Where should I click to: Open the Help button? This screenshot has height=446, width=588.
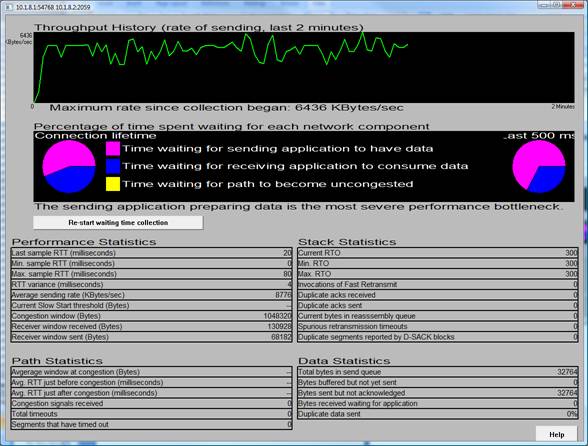tap(556, 434)
